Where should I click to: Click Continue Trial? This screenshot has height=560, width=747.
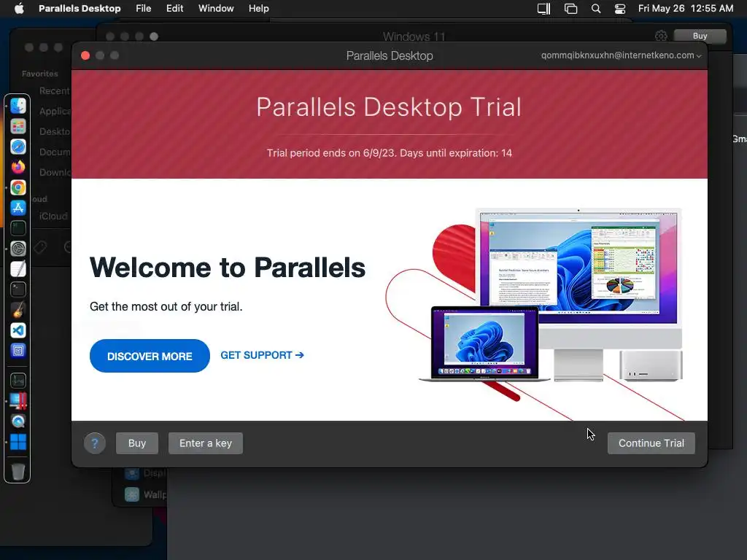[651, 443]
